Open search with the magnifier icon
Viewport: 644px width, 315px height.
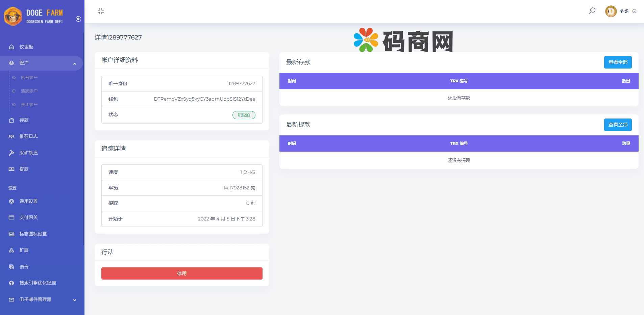coord(592,11)
